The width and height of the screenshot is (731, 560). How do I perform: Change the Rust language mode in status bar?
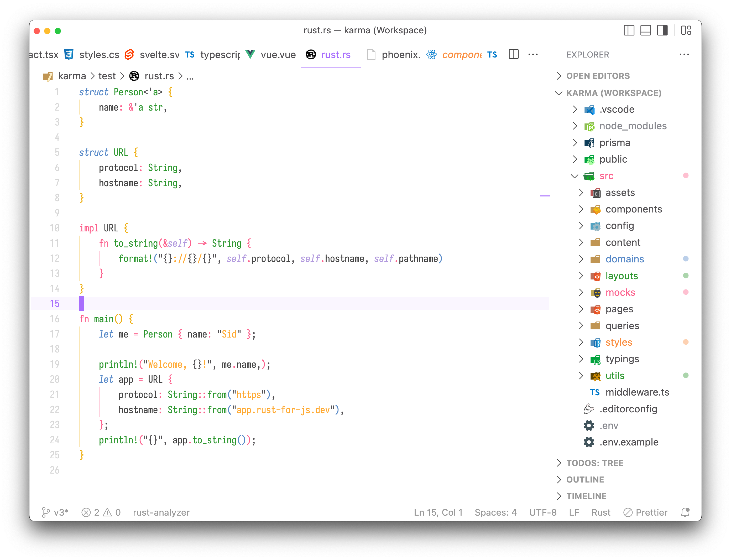601,512
